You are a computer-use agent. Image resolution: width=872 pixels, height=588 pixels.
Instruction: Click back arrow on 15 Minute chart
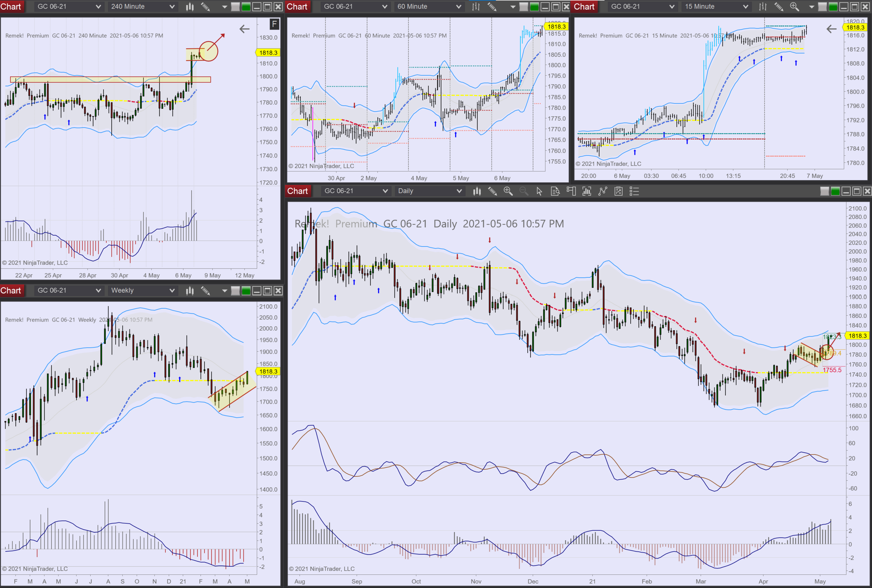(x=832, y=29)
